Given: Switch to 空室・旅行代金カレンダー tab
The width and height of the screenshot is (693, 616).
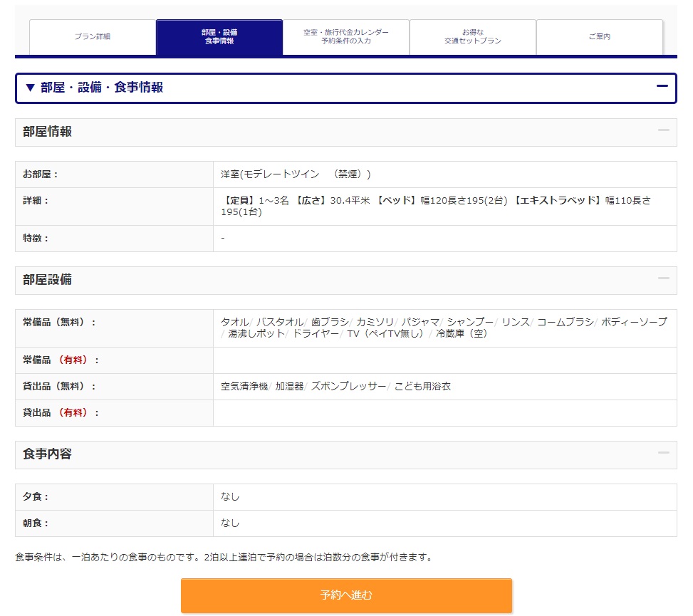Looking at the screenshot, I should 345,36.
